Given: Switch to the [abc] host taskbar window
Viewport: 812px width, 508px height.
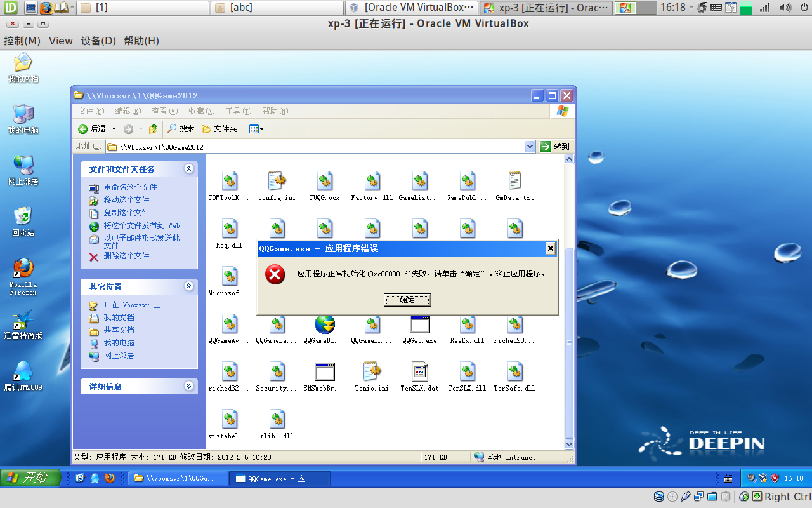Looking at the screenshot, I should click(x=278, y=8).
